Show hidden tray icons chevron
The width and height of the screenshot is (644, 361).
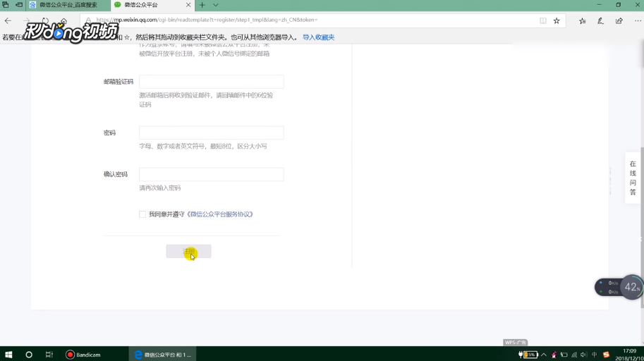click(x=544, y=355)
